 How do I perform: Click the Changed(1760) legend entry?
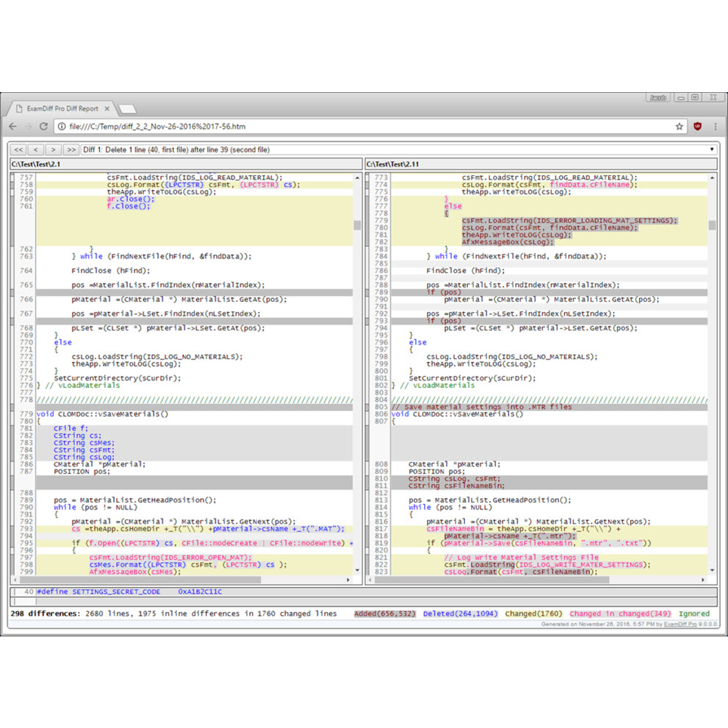tap(533, 614)
